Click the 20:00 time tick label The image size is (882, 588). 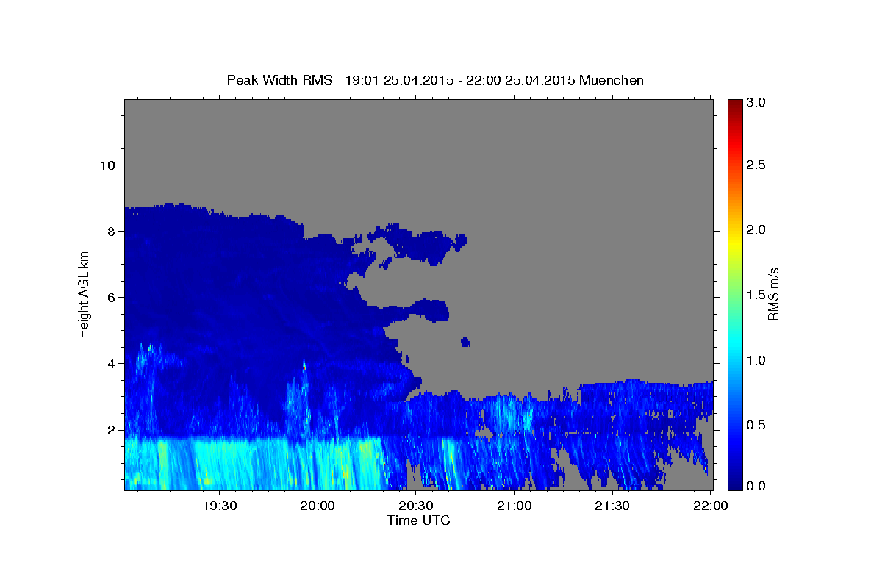coord(318,506)
